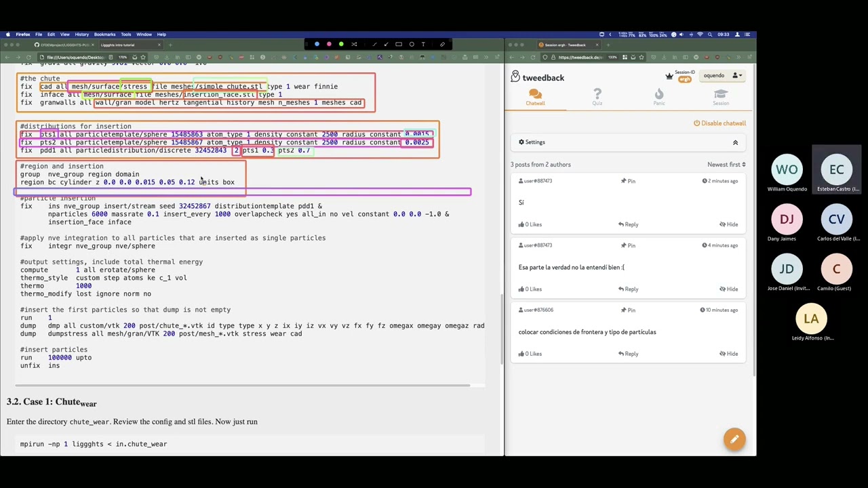Image resolution: width=868 pixels, height=488 pixels.
Task: Like the 'Sí' post
Action: (x=530, y=224)
